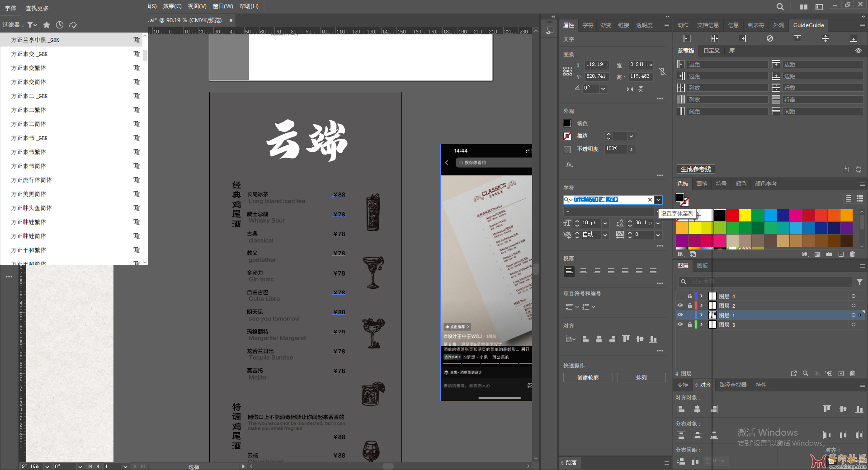Viewport: 868px width, 470px height.
Task: Open the fx effects menu
Action: pos(570,164)
